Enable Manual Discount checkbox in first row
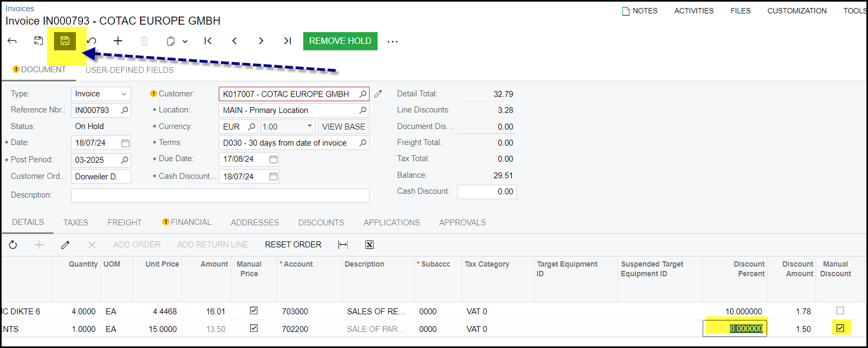The height and width of the screenshot is (348, 868). [x=840, y=311]
